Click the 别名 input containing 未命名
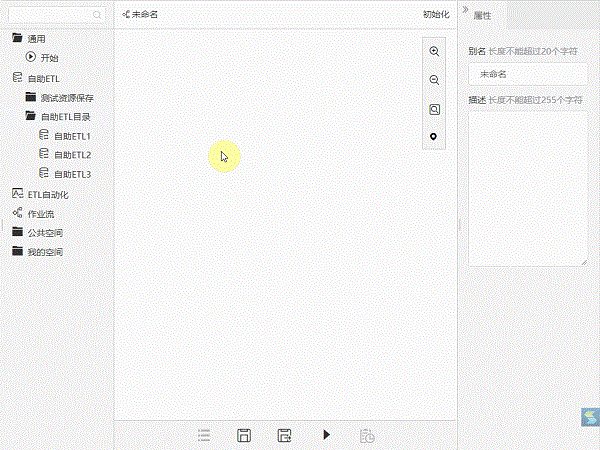Viewport: 600px width, 450px height. [x=528, y=74]
